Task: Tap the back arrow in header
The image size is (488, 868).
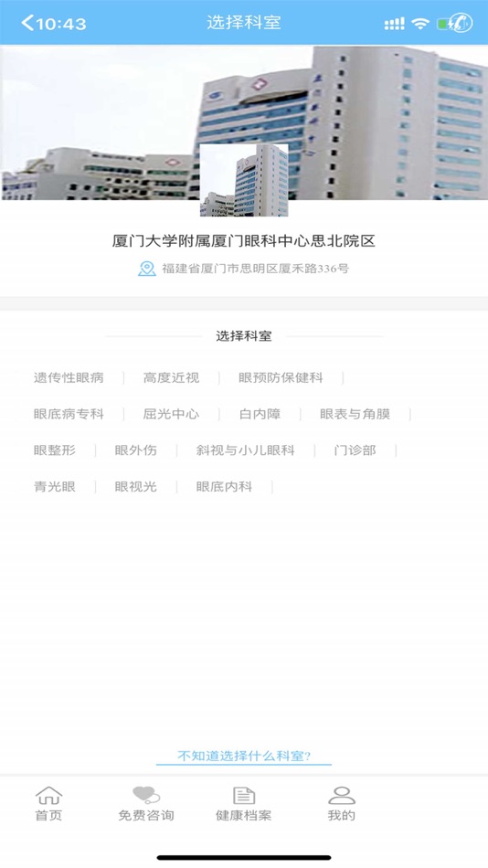Action: (x=27, y=23)
